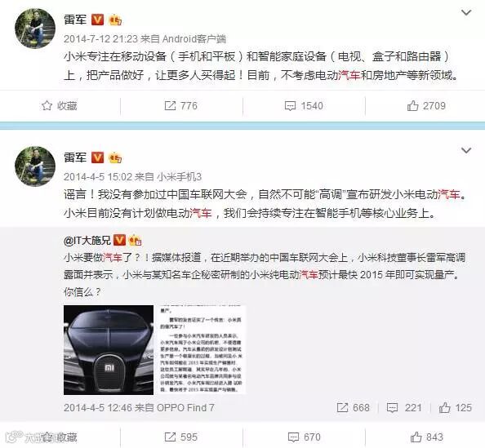Click the verified V badge on first post
485x448 pixels.
click(97, 20)
